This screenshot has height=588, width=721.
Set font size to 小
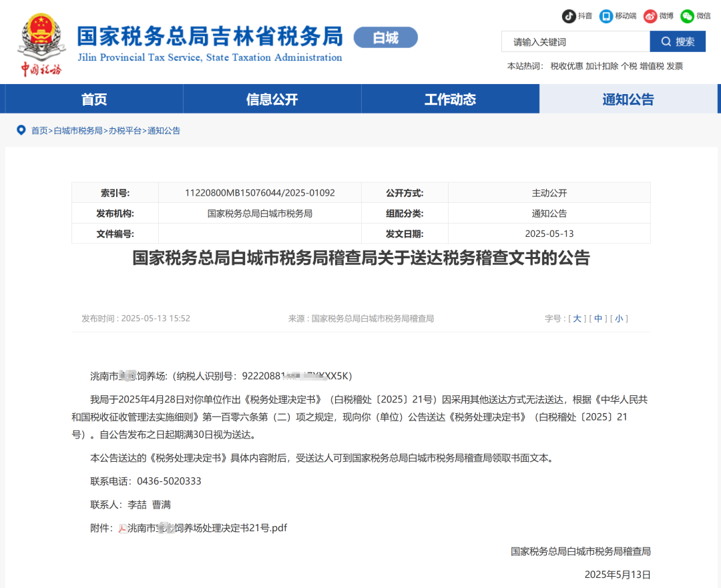coord(619,318)
